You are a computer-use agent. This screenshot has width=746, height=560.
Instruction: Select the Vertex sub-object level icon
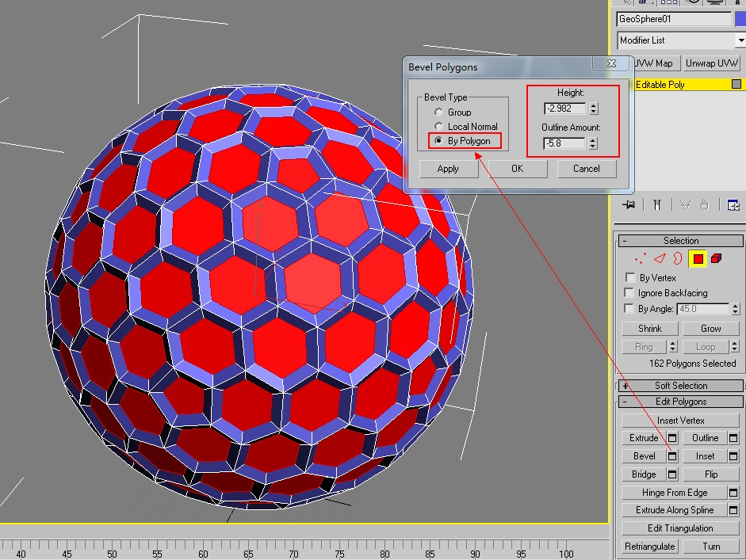click(641, 258)
